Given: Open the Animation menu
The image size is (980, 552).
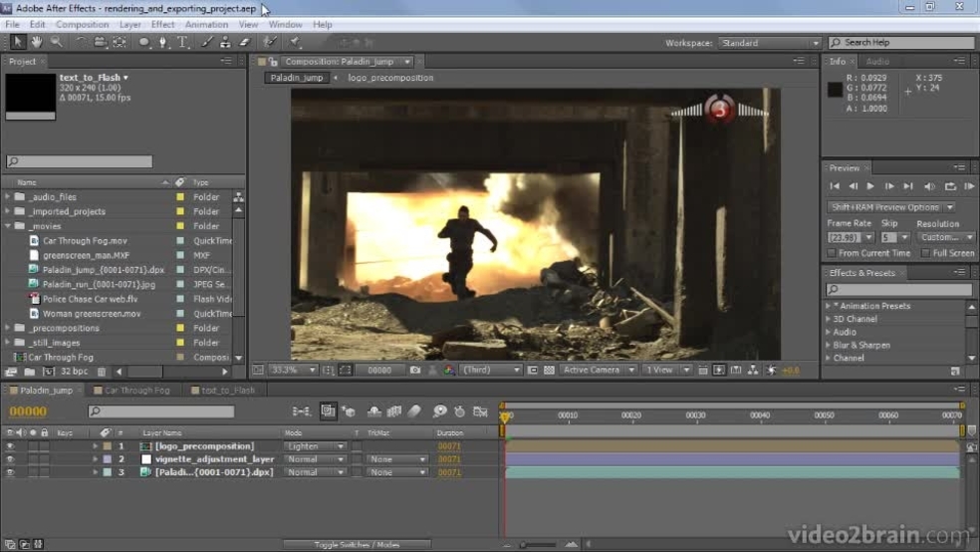Looking at the screenshot, I should pyautogui.click(x=206, y=24).
